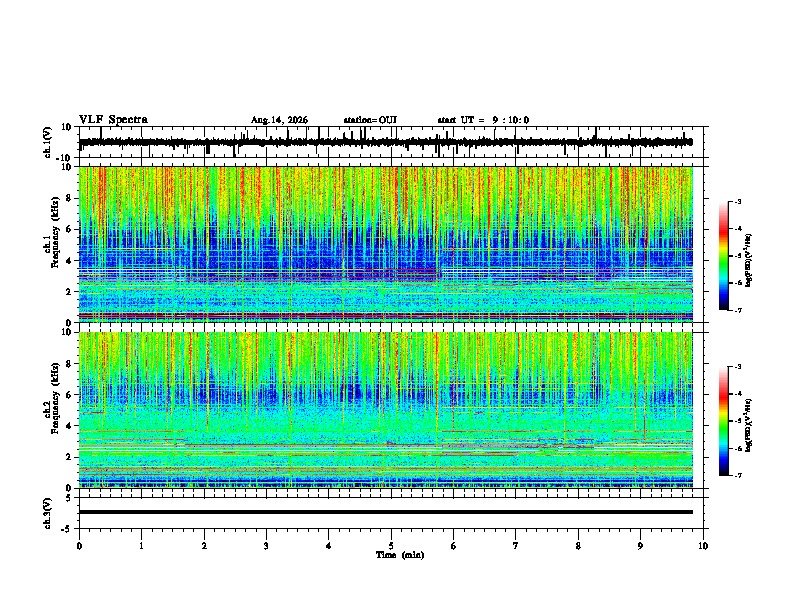This screenshot has height=612, width=792.
Task: Click the time axis tick label '0'
Action: [79, 546]
